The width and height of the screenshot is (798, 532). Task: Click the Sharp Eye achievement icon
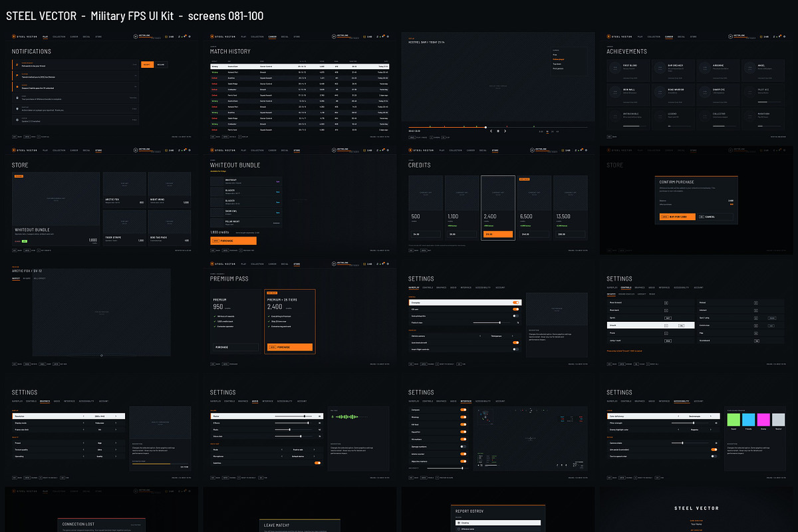704,90
